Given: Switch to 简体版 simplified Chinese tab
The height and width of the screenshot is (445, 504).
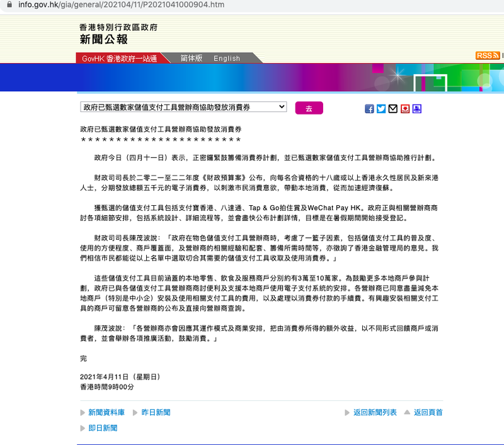Looking at the screenshot, I should pos(192,58).
